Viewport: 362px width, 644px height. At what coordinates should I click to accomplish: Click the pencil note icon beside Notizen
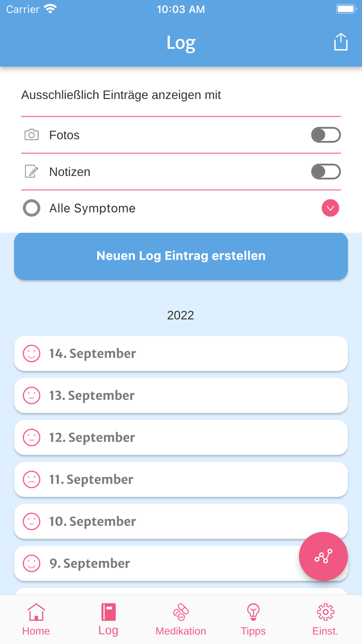pos(31,171)
